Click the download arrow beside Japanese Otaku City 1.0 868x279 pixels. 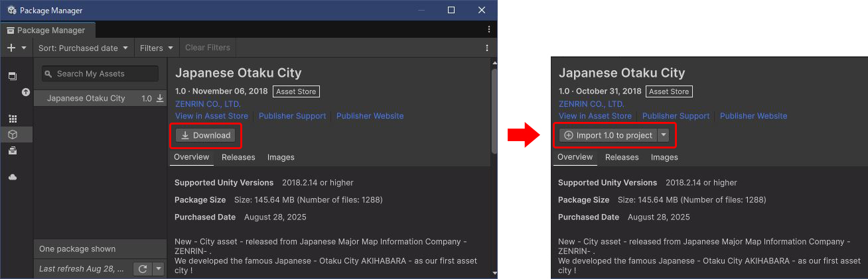pyautogui.click(x=159, y=98)
